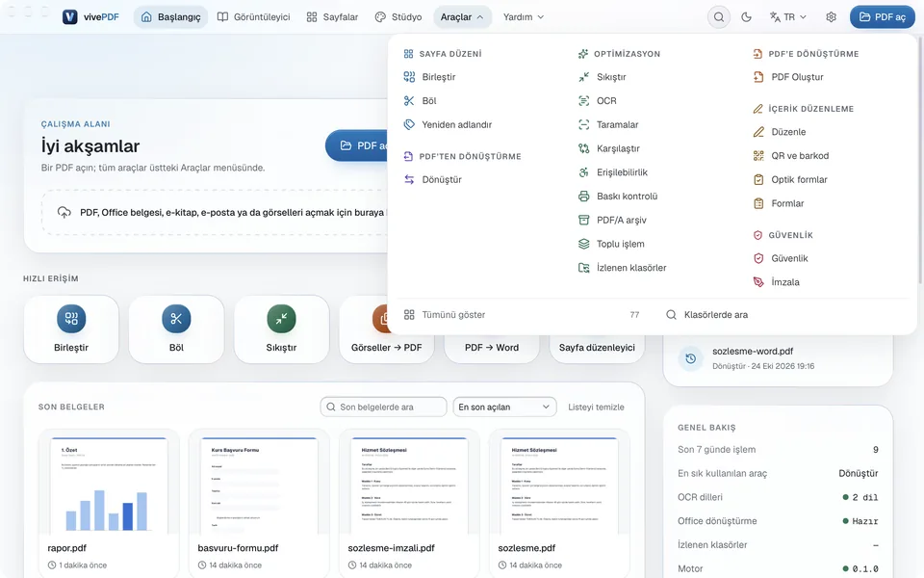
Task: Switch to the Stüdyo tab
Action: tap(398, 17)
